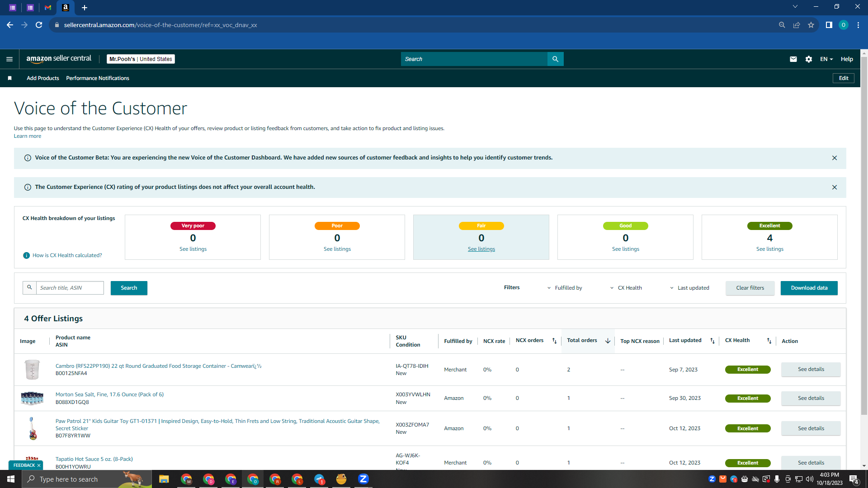
Task: Open the browser tab search chevron
Action: (x=795, y=6)
